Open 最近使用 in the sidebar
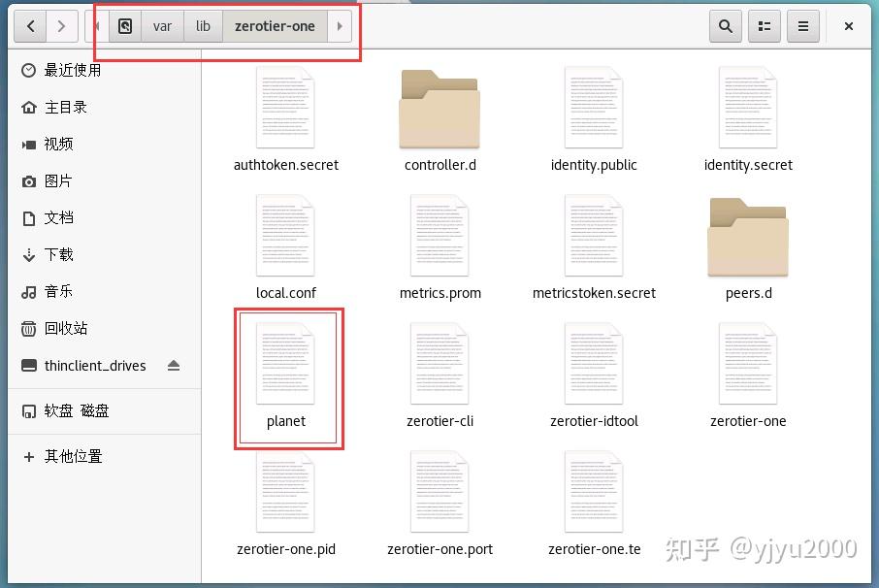The width and height of the screenshot is (879, 588). point(72,70)
